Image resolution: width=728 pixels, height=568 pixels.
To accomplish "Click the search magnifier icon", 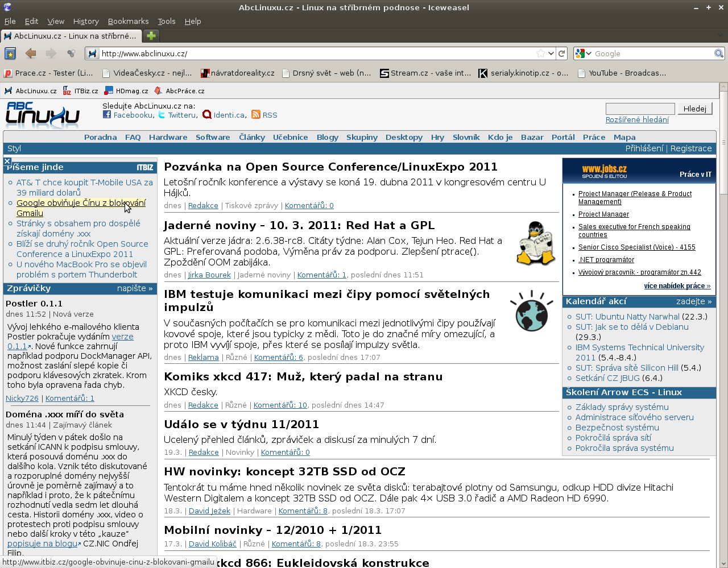I will (719, 53).
